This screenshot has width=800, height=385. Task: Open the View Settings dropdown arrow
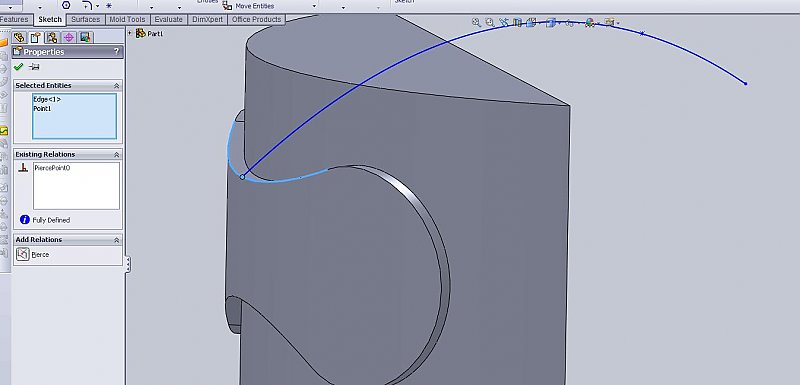tap(618, 23)
